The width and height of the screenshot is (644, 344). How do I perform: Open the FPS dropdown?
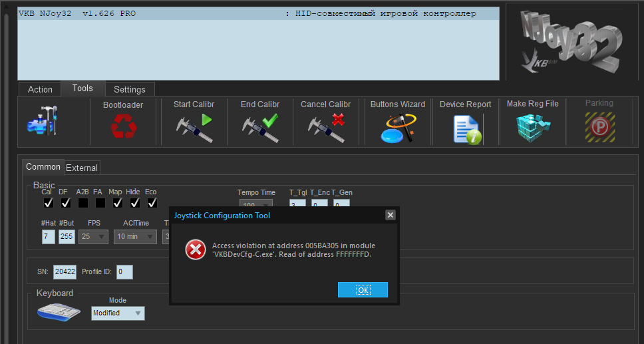click(94, 237)
